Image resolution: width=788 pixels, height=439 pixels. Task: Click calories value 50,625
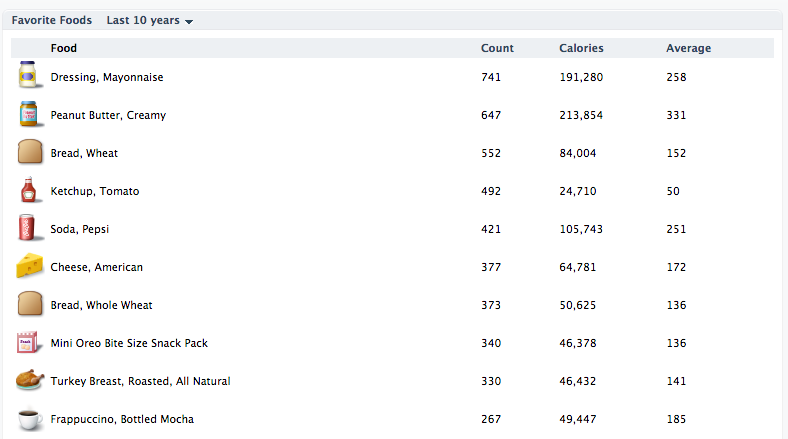tap(578, 305)
